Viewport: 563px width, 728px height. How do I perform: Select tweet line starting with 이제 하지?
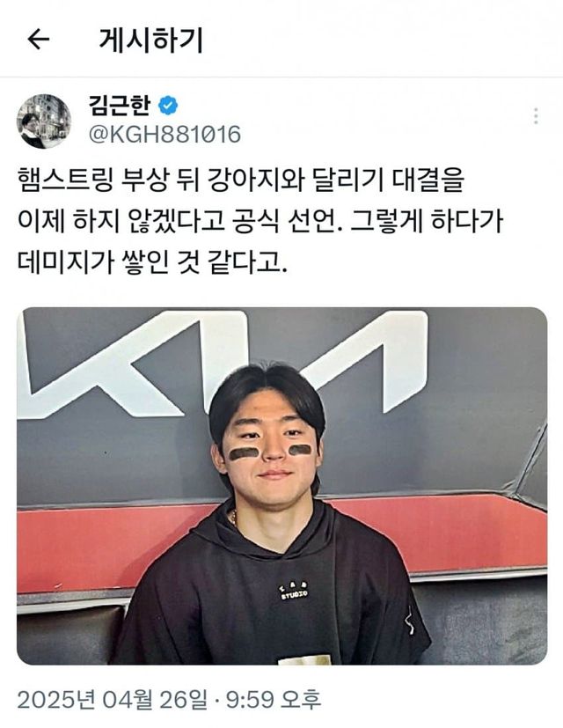click(x=260, y=222)
